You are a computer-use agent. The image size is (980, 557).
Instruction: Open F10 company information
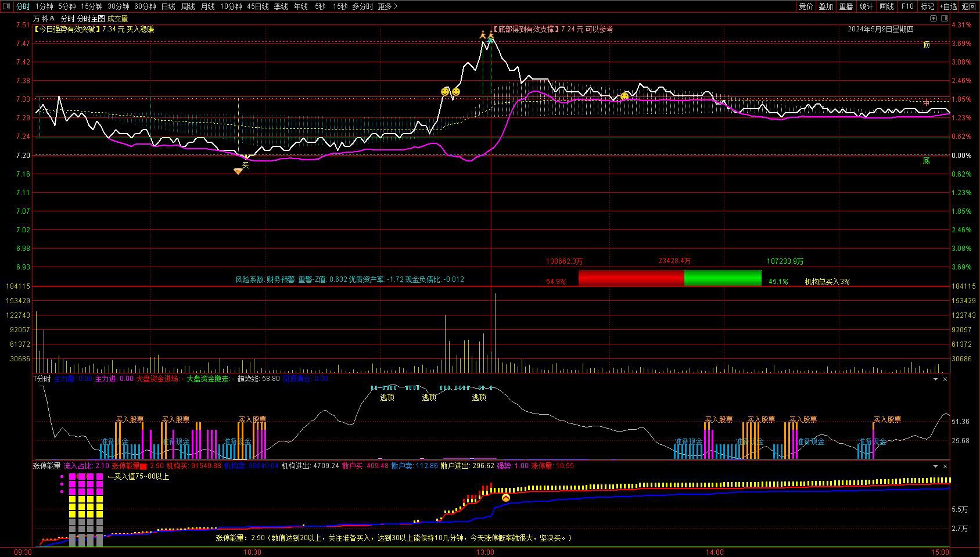pos(907,6)
